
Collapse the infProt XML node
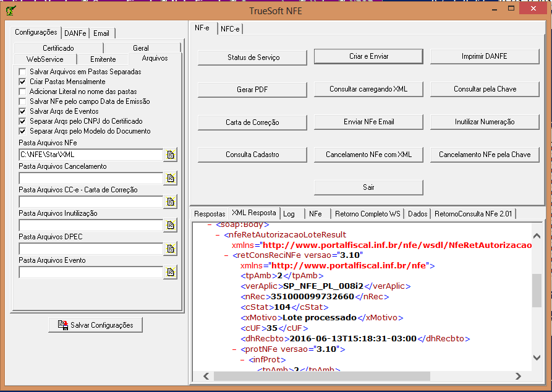pos(242,360)
